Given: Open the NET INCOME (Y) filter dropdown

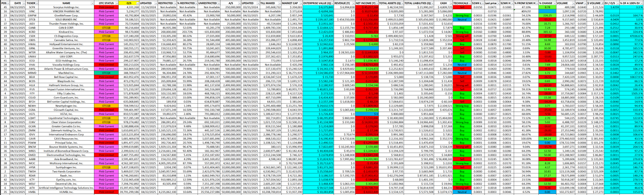Looking at the screenshot, I should click(x=377, y=3).
